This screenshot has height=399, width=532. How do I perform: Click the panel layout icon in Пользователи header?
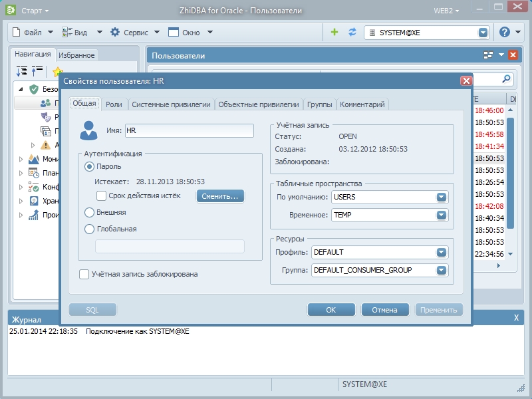click(488, 55)
